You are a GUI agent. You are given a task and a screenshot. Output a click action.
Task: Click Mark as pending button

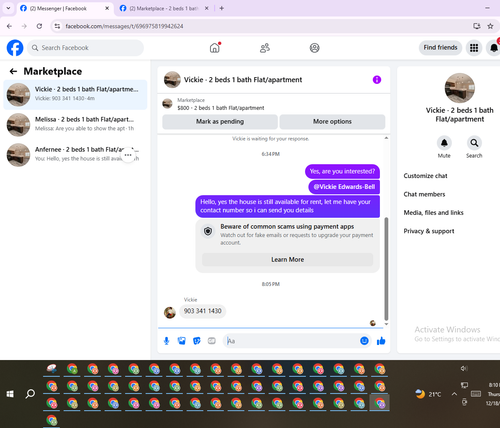(220, 121)
